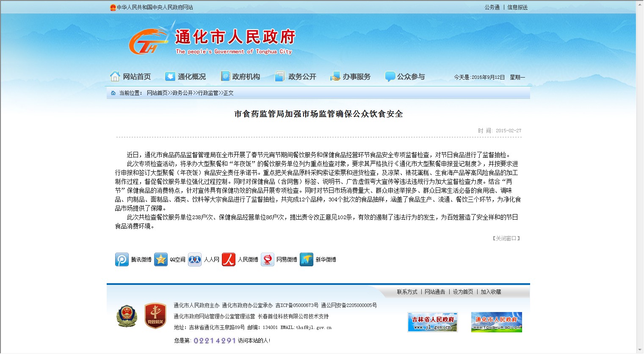Share the article to QQ空间 icon
644x354 pixels.
click(x=161, y=259)
